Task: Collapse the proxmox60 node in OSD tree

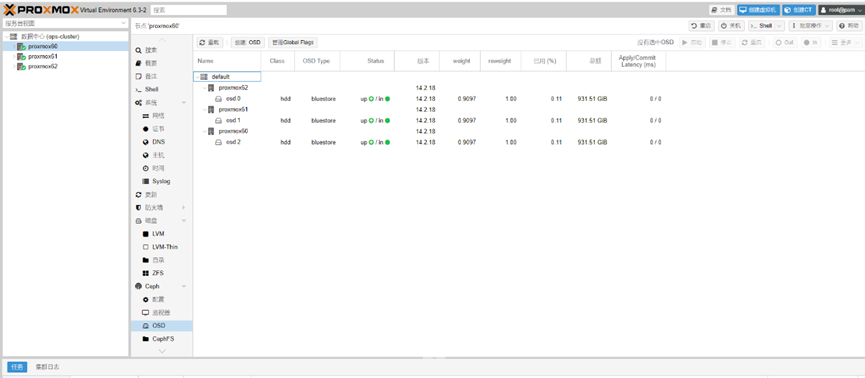Action: [205, 131]
